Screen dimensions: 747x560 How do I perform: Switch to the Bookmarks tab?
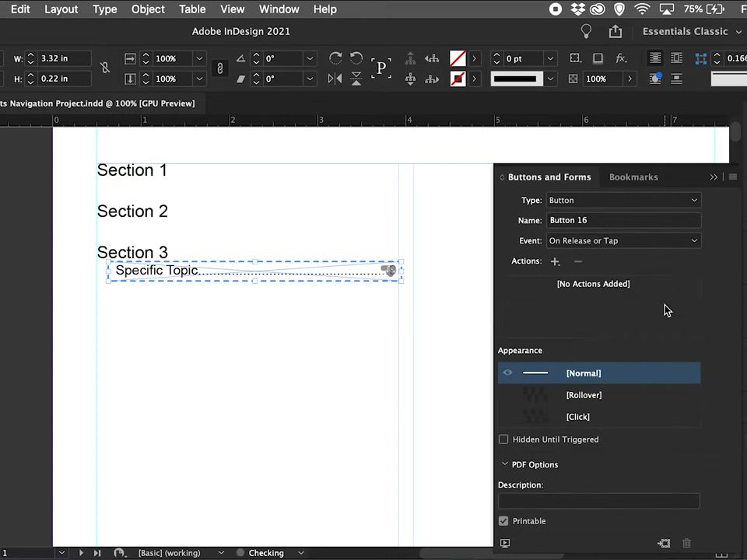633,177
